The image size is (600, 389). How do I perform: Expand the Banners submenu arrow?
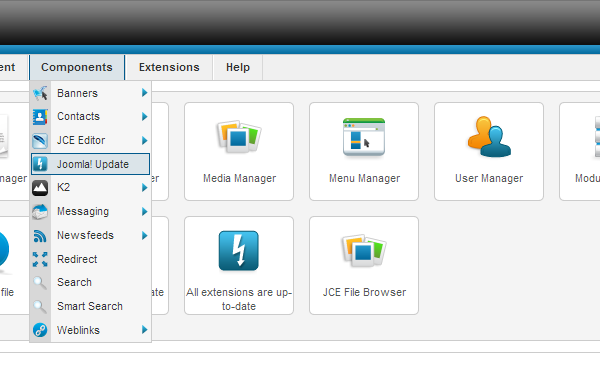pos(144,93)
